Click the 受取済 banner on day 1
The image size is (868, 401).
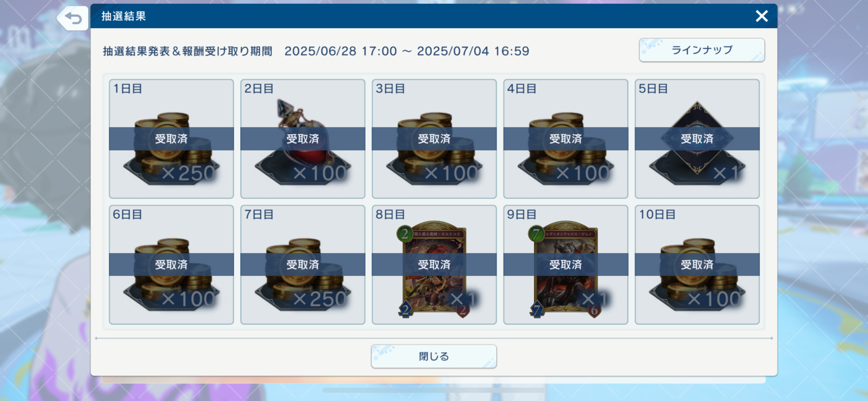click(x=171, y=139)
